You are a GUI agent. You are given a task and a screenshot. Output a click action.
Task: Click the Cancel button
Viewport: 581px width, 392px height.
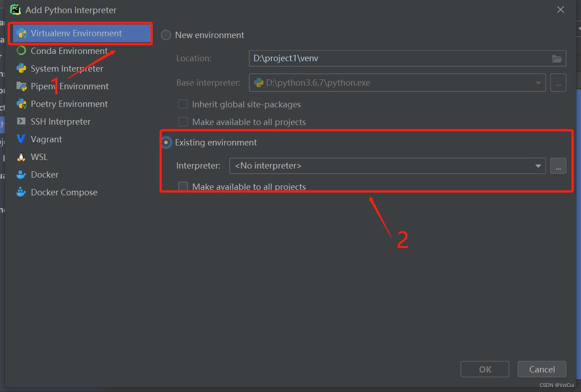(542, 369)
